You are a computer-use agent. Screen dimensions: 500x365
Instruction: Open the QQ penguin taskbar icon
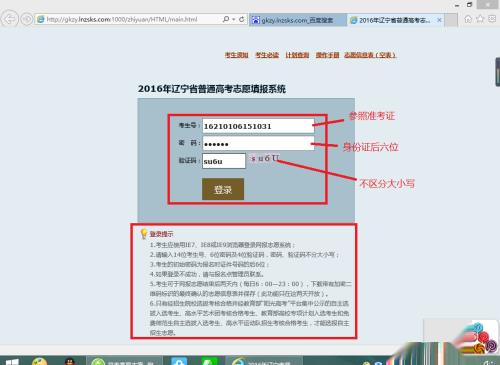pos(69,362)
